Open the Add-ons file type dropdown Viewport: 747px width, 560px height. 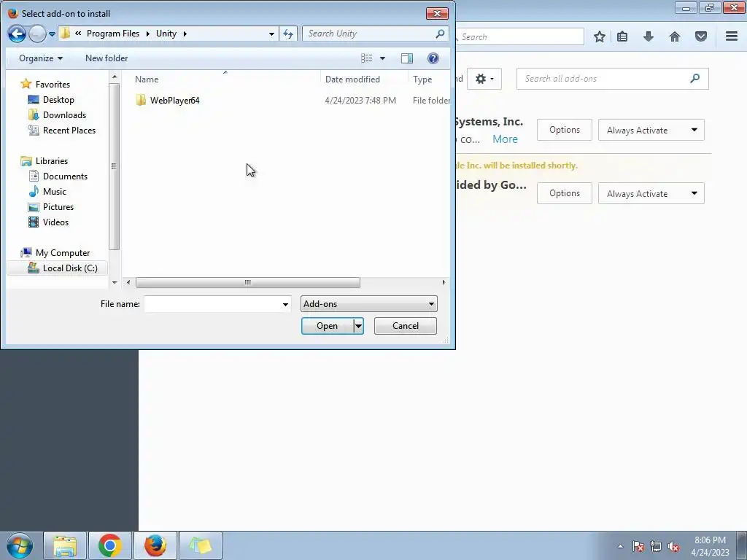(x=368, y=304)
